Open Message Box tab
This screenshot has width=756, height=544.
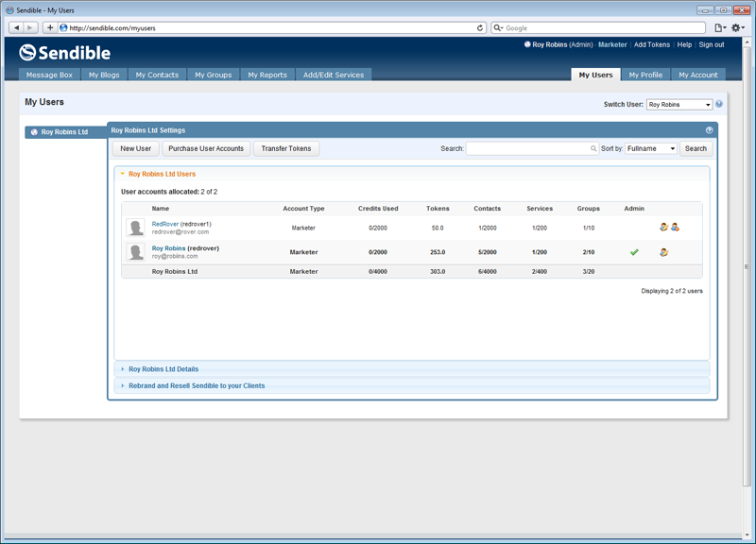tap(49, 75)
